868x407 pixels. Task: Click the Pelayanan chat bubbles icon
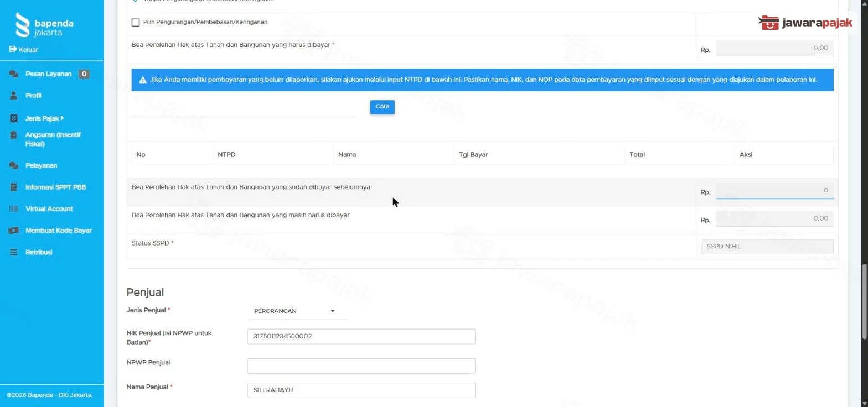click(13, 165)
